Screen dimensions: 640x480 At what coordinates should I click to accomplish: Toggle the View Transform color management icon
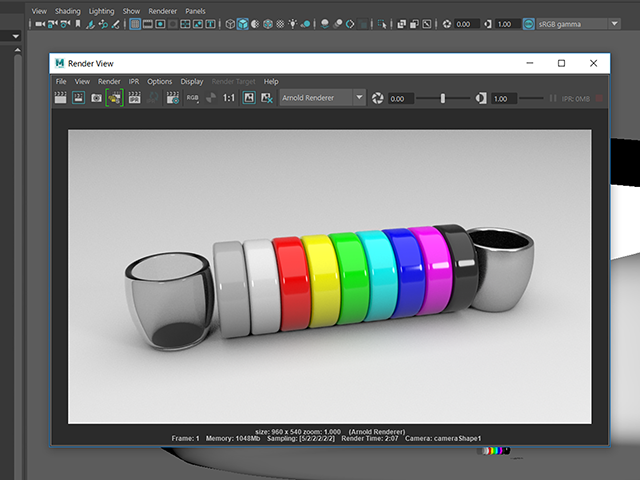529,24
